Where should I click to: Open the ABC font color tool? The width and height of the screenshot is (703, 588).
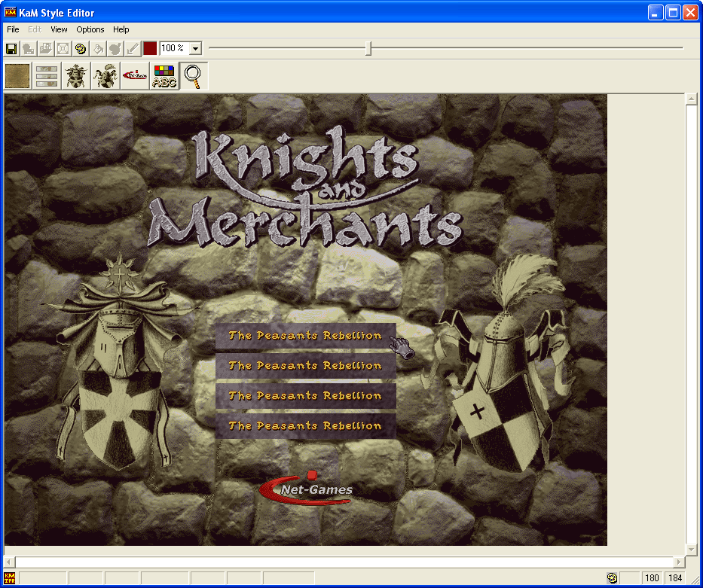[164, 76]
